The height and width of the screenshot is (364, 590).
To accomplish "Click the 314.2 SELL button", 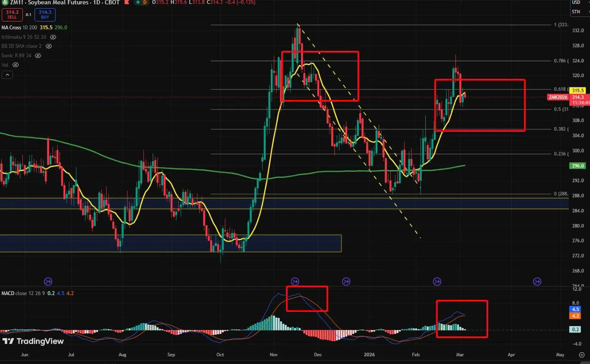I will click(12, 15).
